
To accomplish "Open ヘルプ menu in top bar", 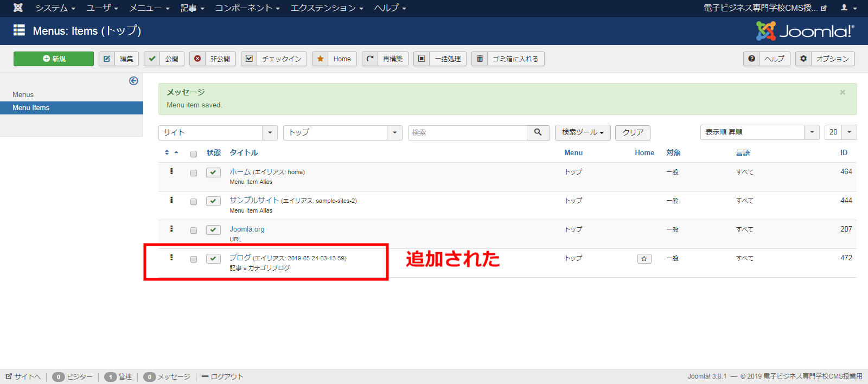I will (x=390, y=8).
